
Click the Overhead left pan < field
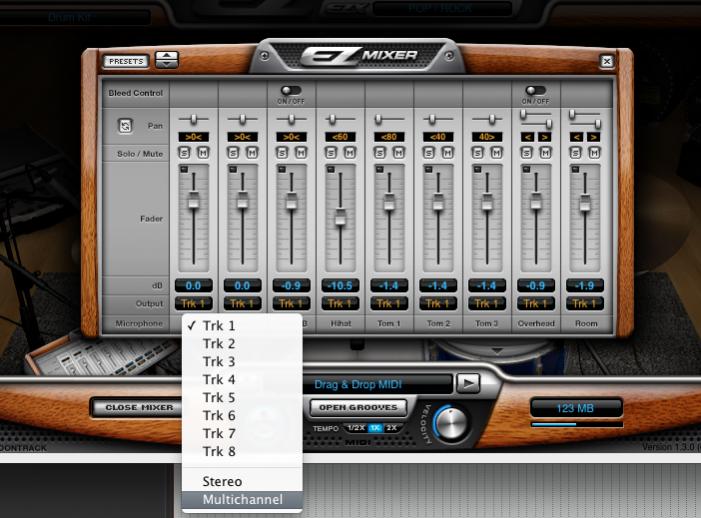(x=528, y=137)
